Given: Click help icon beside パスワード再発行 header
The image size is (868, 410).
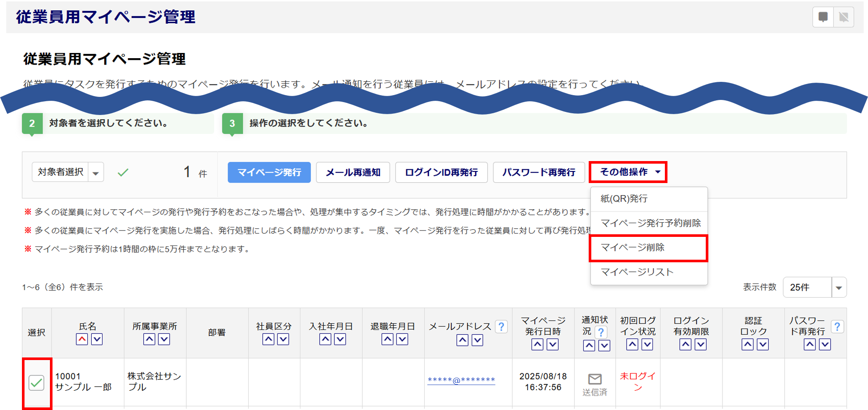Looking at the screenshot, I should click(x=837, y=327).
